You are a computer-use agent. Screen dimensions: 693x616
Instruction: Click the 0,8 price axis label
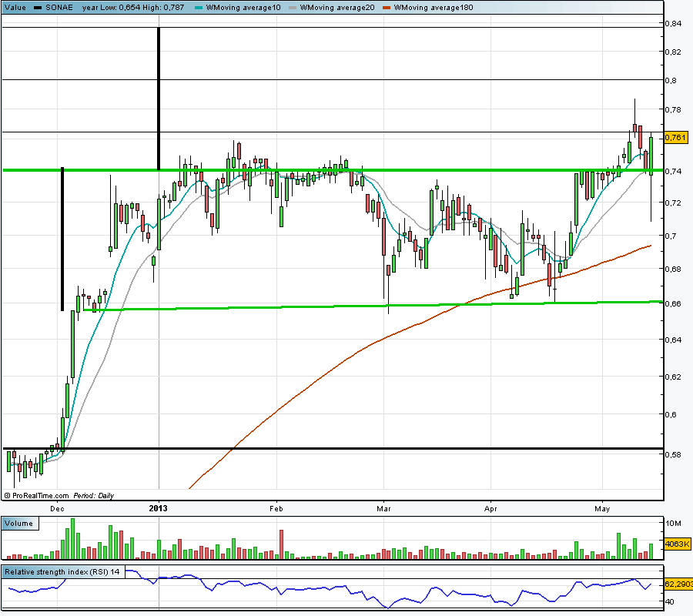coord(671,80)
